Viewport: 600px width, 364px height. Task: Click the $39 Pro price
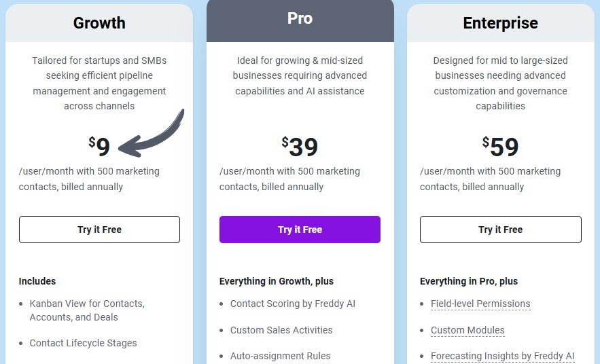300,147
